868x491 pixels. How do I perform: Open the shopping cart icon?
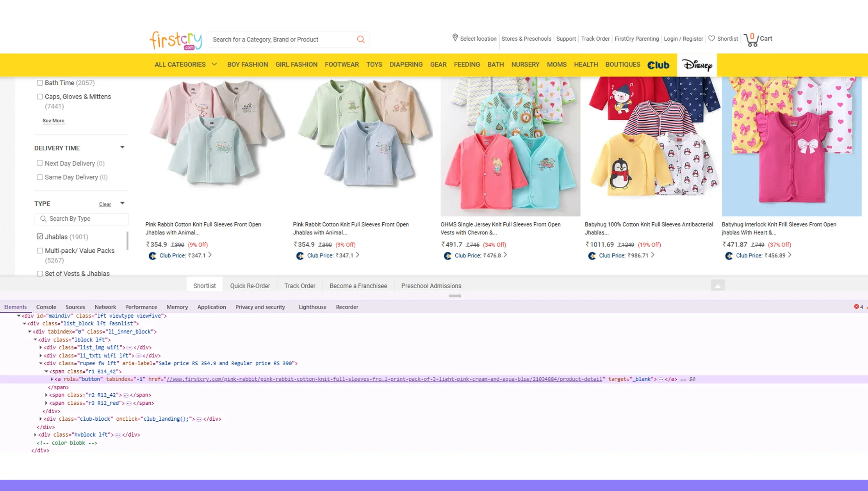[751, 39]
